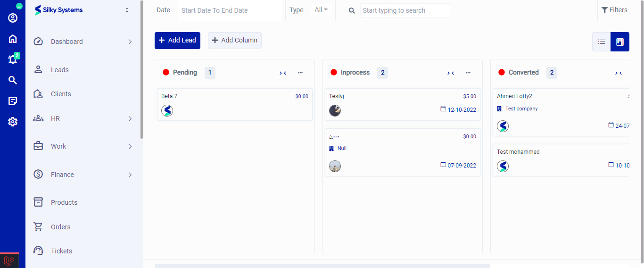Collapse the Converted column
Screen dimensions: 644x268
[x=619, y=73]
